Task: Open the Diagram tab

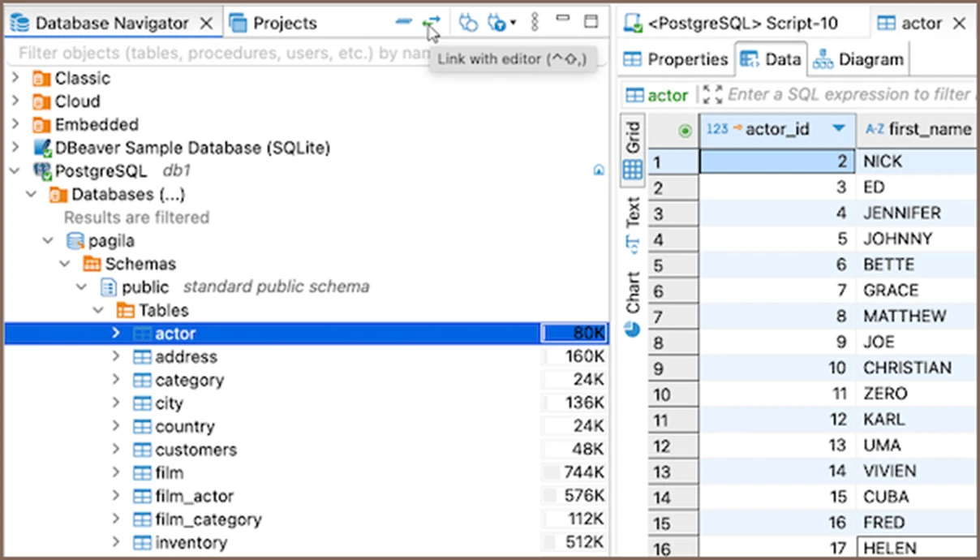Action: pos(859,59)
